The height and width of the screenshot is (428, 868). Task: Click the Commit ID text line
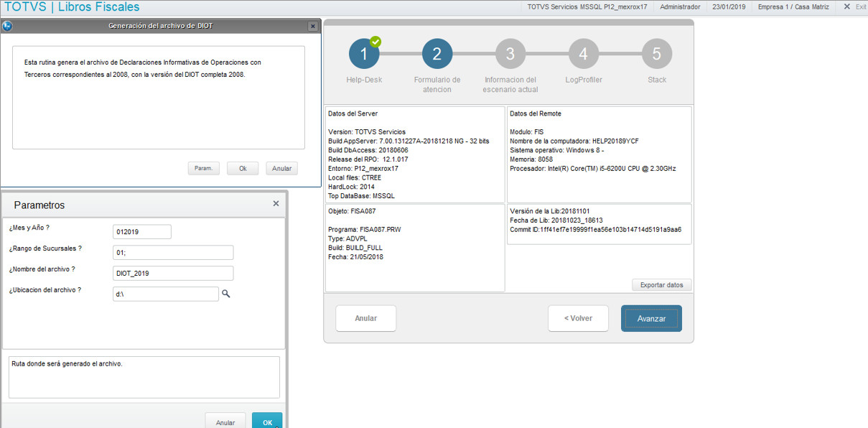point(595,230)
